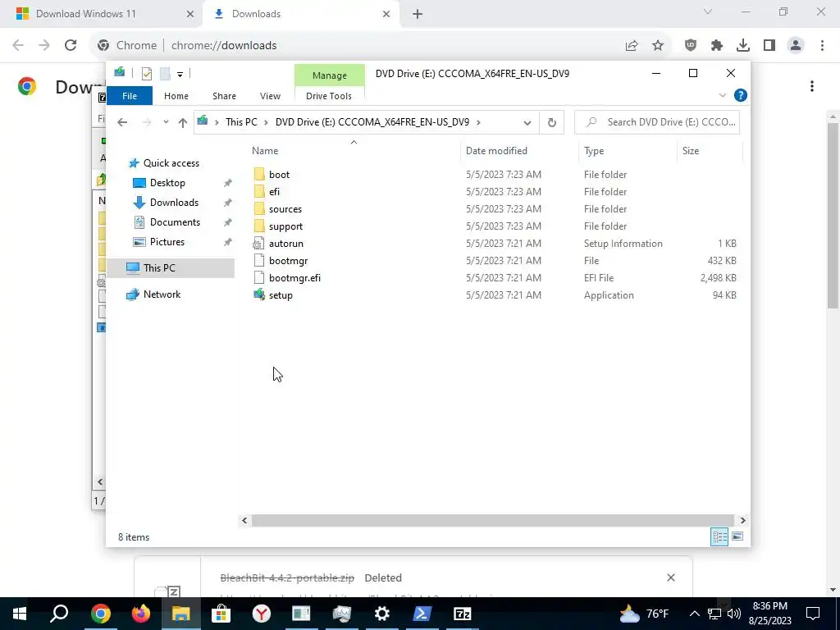Image resolution: width=840 pixels, height=630 pixels.
Task: Select Downloads in Quick access
Action: [174, 203]
